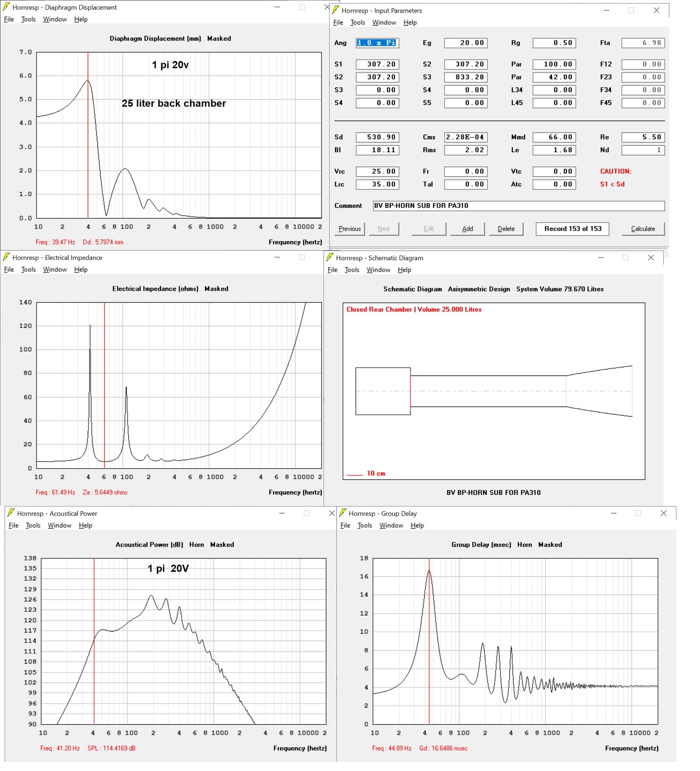
Task: Click Freq: 39.47 Hz readout in Displacement window
Action: (x=55, y=242)
